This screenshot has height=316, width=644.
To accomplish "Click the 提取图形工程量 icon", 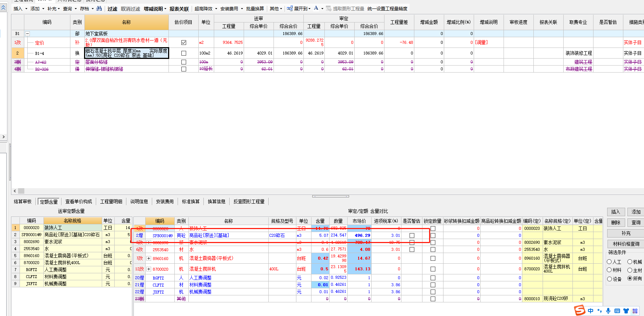I will pos(329,8).
